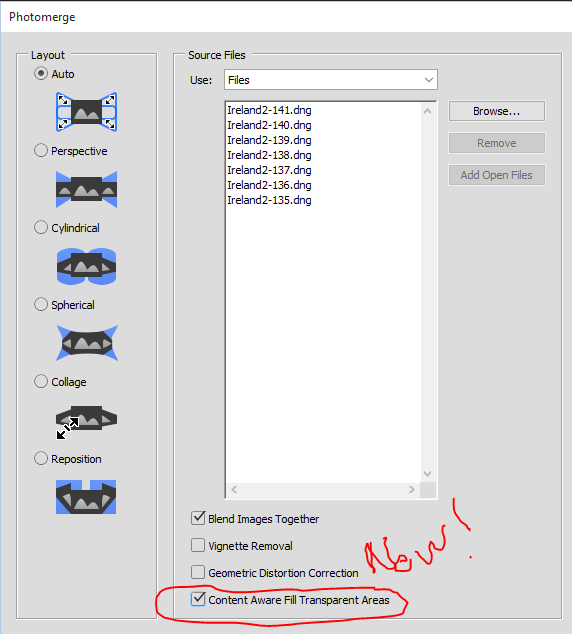The width and height of the screenshot is (572, 634).
Task: Click the Spherical layout preview icon
Action: 87,343
